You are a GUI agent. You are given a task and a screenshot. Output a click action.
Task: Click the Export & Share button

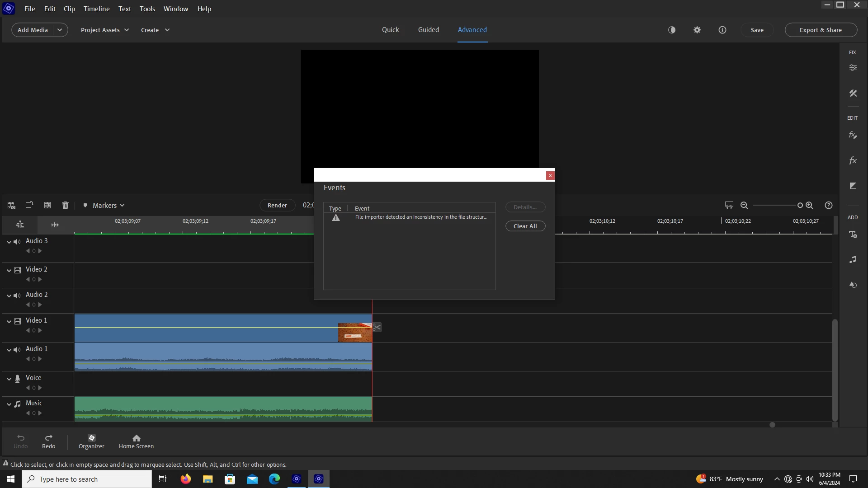pyautogui.click(x=821, y=30)
